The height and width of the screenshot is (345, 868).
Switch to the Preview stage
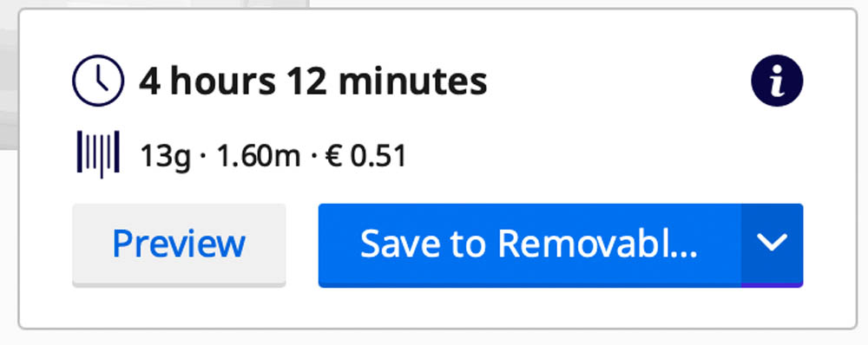click(179, 245)
